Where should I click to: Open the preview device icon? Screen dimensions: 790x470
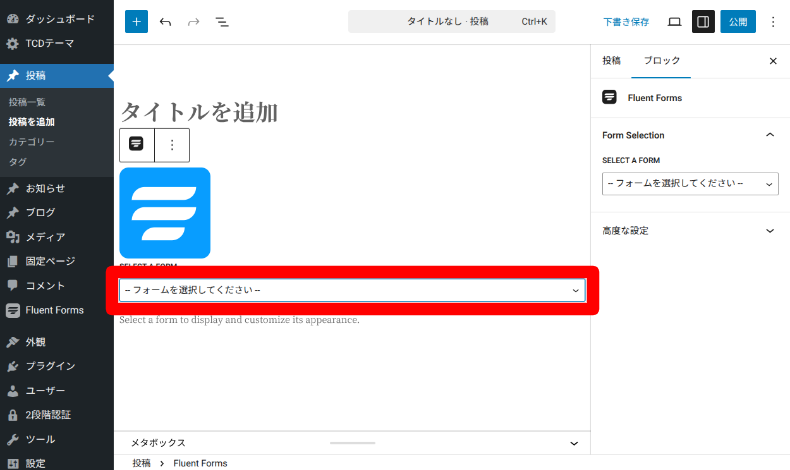click(674, 22)
